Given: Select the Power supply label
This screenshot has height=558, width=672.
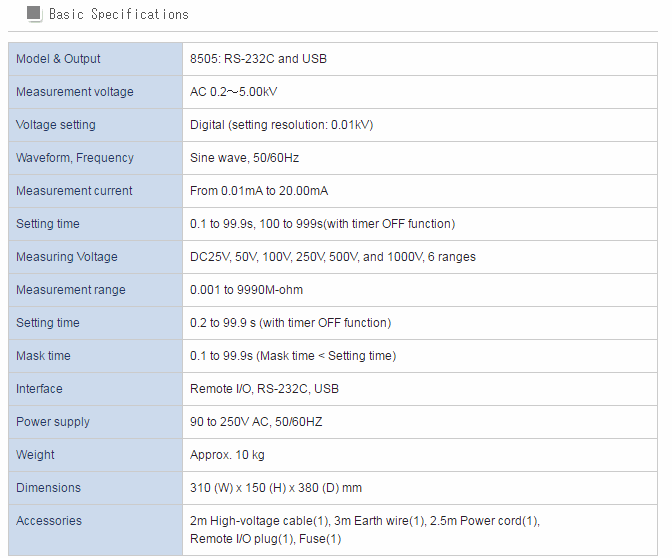Looking at the screenshot, I should click(51, 422).
